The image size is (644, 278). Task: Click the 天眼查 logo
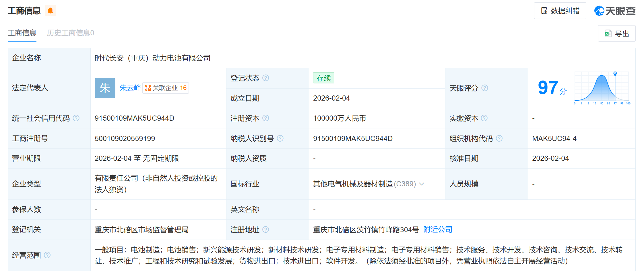click(x=615, y=11)
